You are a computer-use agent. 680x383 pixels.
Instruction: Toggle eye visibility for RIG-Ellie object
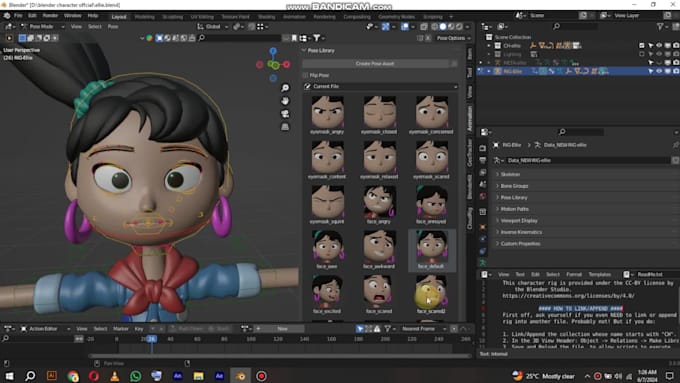pos(659,71)
